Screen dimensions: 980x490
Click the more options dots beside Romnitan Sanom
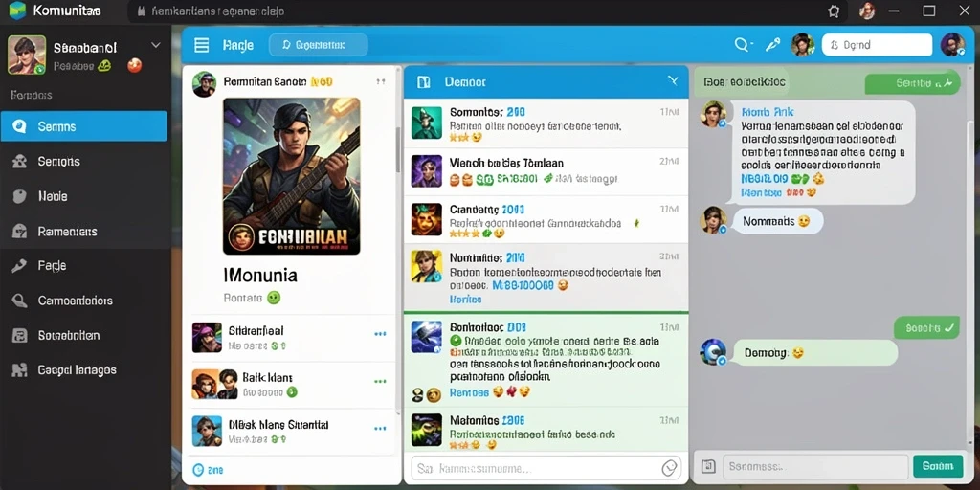[381, 82]
